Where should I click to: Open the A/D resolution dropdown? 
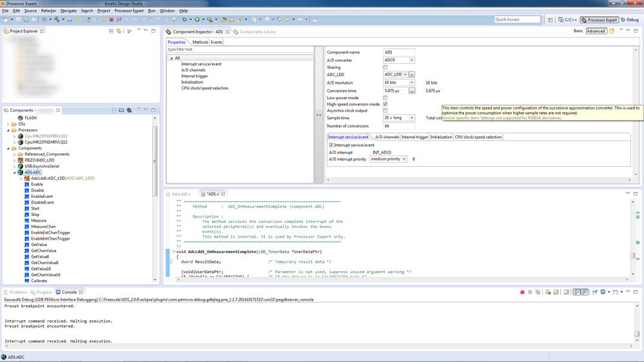coord(412,82)
